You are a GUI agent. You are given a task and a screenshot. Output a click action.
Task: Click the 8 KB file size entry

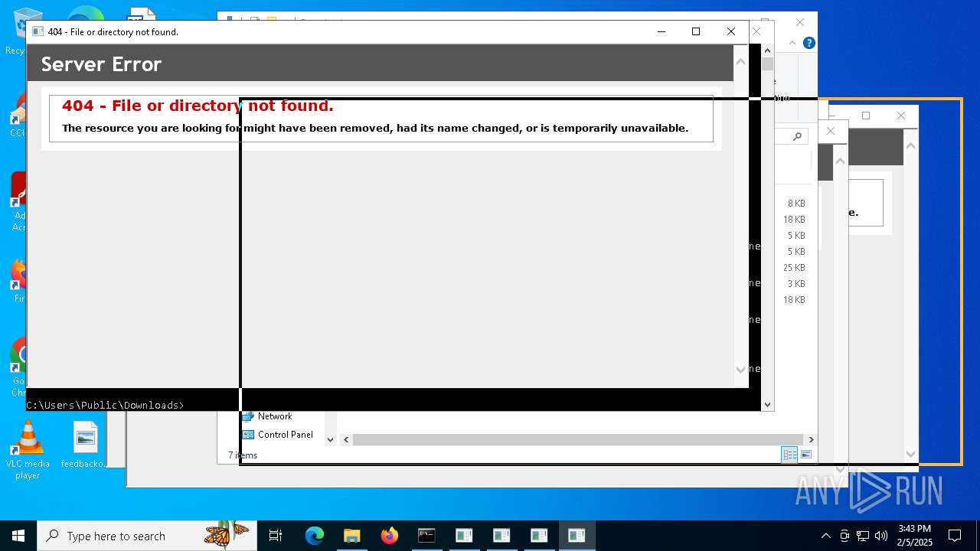(x=796, y=204)
